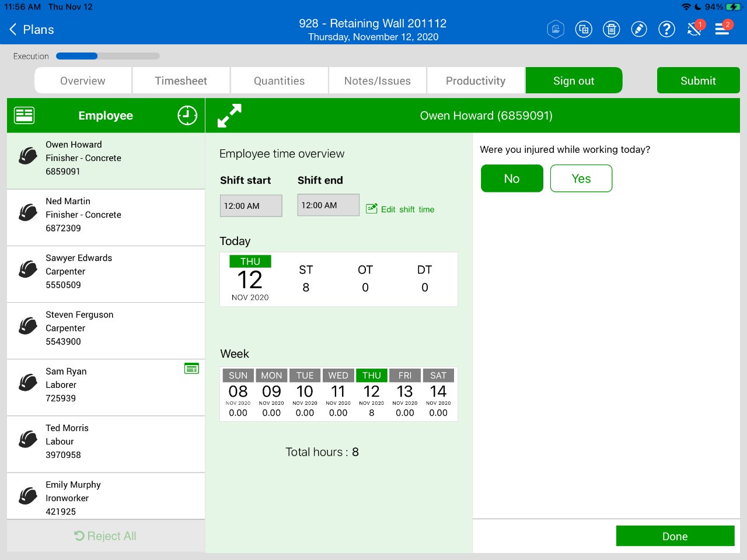Click the clock icon in Employee header

point(187,116)
